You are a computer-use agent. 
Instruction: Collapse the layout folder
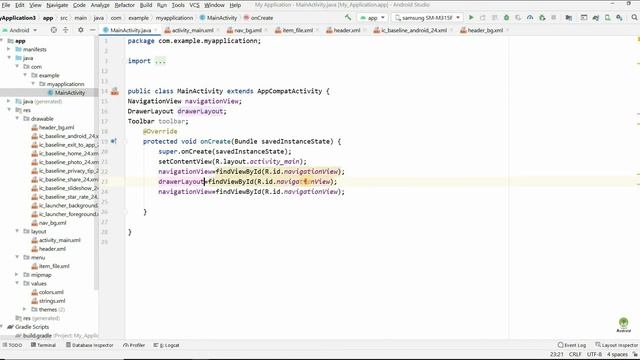(x=17, y=231)
